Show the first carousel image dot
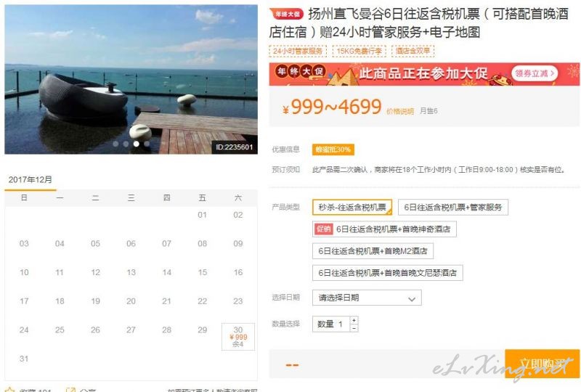The height and width of the screenshot is (392, 581). click(x=115, y=144)
